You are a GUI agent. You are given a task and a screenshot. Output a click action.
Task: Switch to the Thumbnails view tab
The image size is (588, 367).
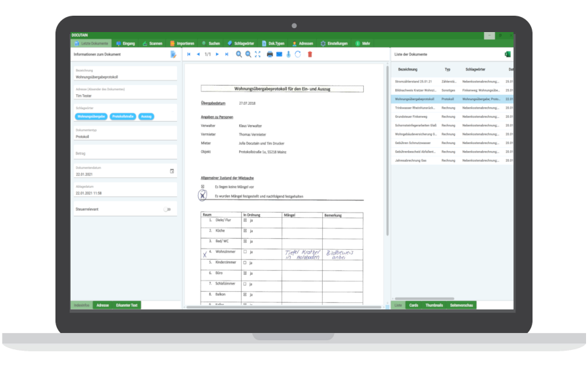point(434,306)
